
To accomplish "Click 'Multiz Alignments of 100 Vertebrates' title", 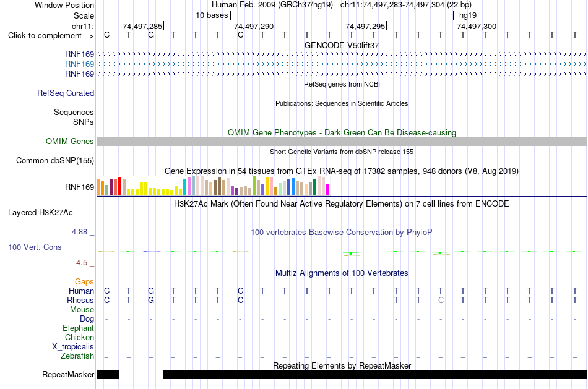I will tap(342, 273).
